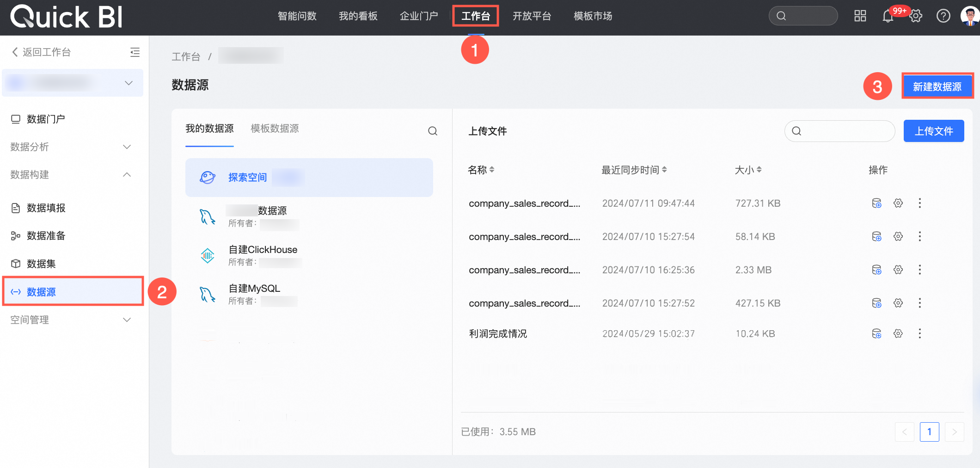Image resolution: width=980 pixels, height=468 pixels.
Task: Open 我的看板 in top navigation
Action: pyautogui.click(x=358, y=16)
